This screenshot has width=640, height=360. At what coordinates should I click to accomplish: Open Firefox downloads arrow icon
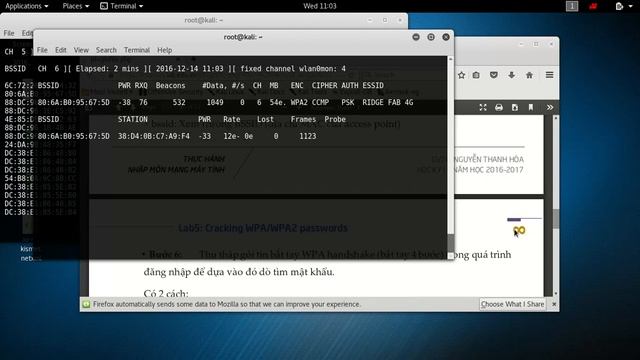(x=511, y=75)
